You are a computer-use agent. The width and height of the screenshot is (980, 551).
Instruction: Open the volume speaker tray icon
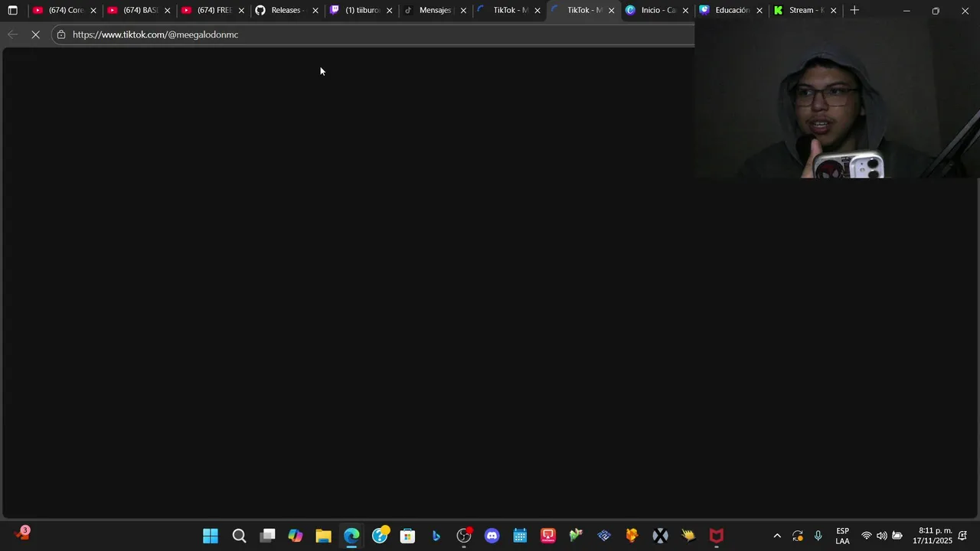pos(882,536)
